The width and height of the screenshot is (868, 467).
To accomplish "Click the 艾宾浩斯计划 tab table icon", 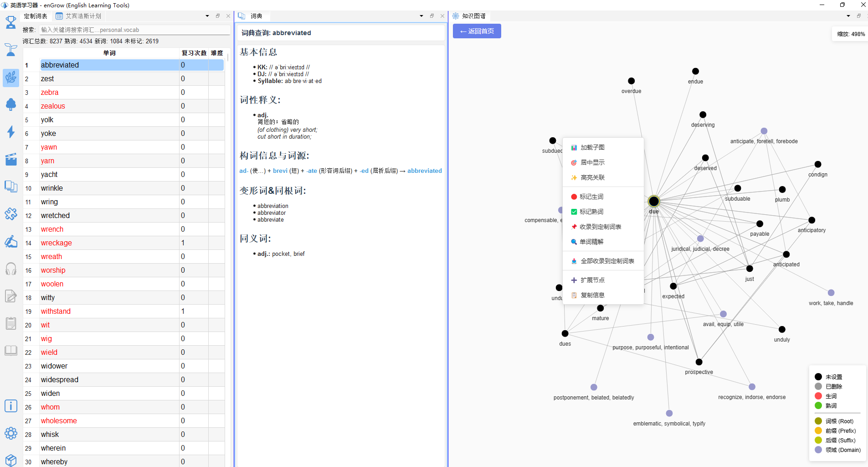I will pos(59,16).
